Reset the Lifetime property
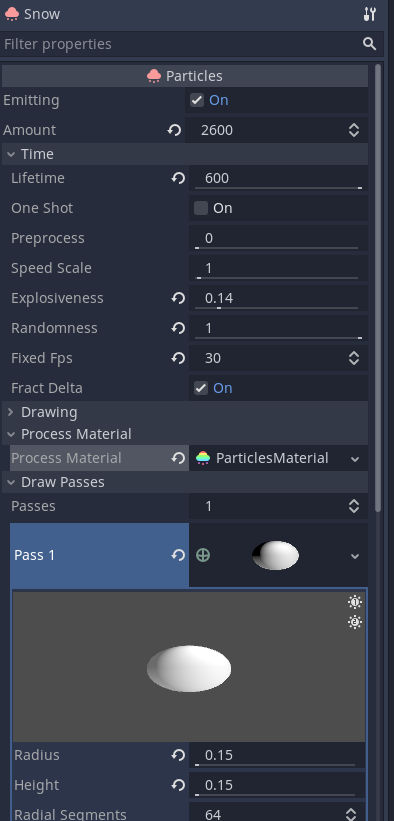The image size is (394, 821). coord(178,179)
